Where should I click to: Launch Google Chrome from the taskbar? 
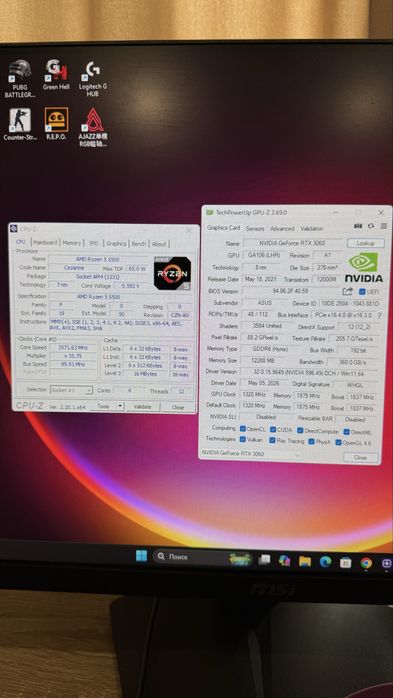click(366, 563)
